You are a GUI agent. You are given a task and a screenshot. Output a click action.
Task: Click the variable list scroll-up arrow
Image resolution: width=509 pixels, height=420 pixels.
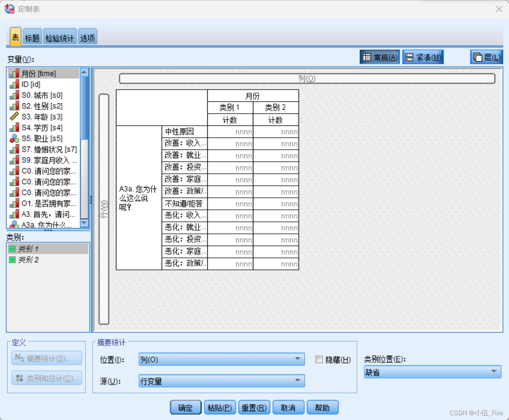click(84, 72)
